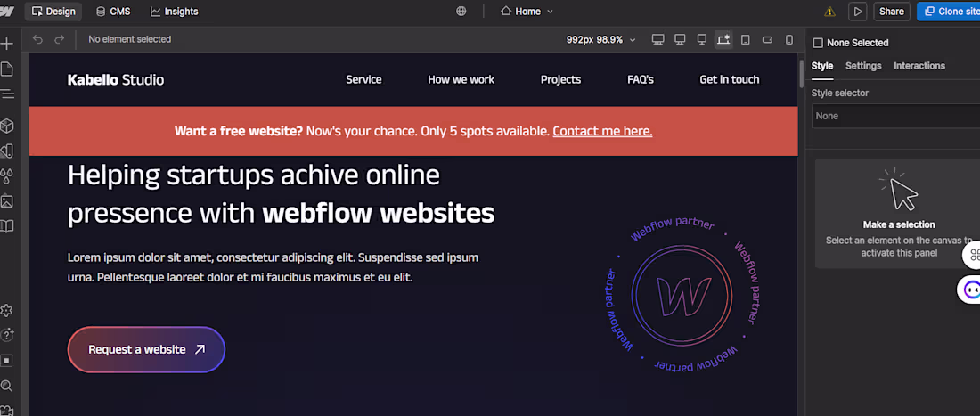The height and width of the screenshot is (416, 980).
Task: Click the Style selector None field
Action: 895,116
